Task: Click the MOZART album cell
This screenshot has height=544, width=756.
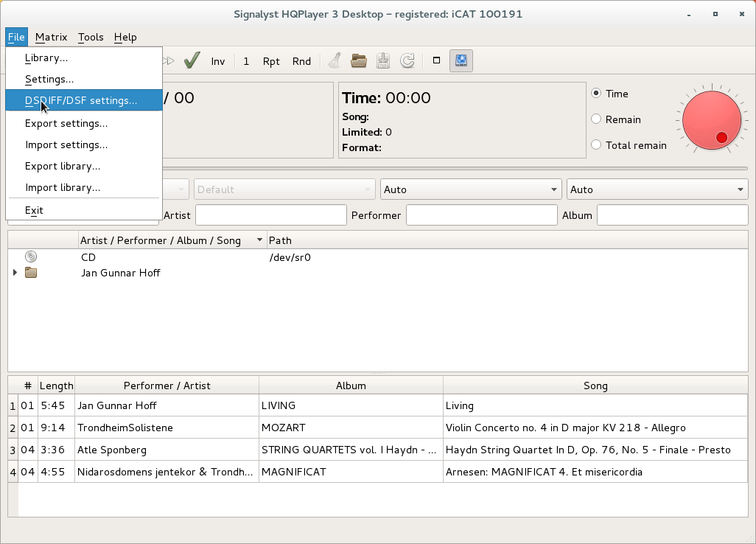Action: coord(351,428)
